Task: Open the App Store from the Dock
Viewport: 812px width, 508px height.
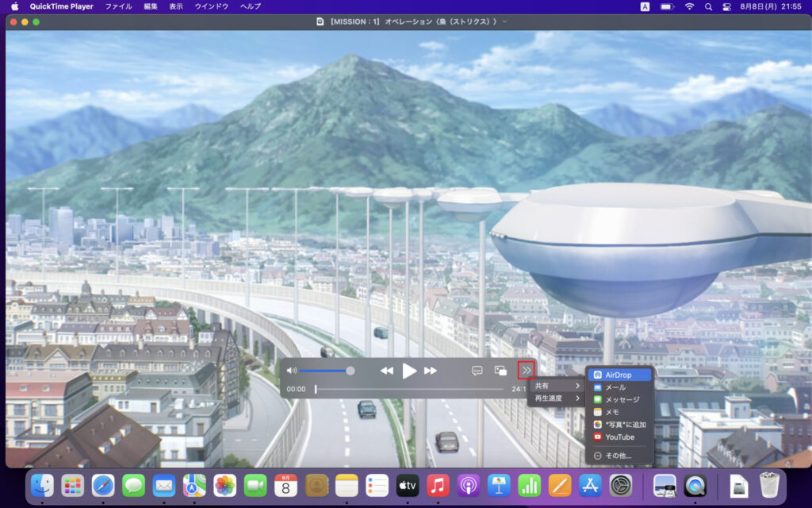Action: coord(590,486)
